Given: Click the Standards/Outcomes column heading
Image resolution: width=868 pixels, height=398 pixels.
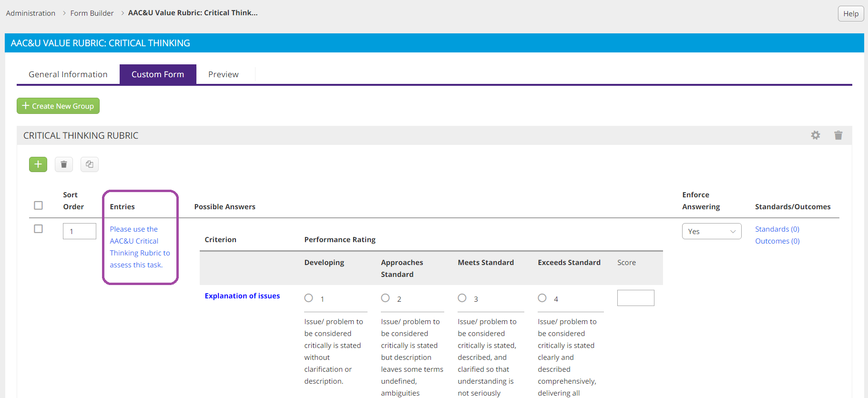Looking at the screenshot, I should pyautogui.click(x=793, y=207).
